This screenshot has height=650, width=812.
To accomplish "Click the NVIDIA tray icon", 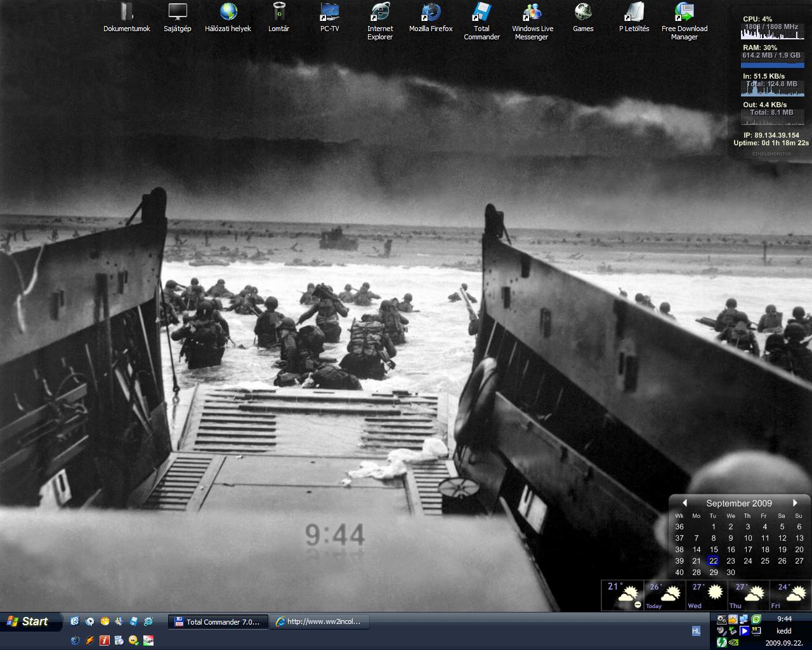I will coord(734,642).
